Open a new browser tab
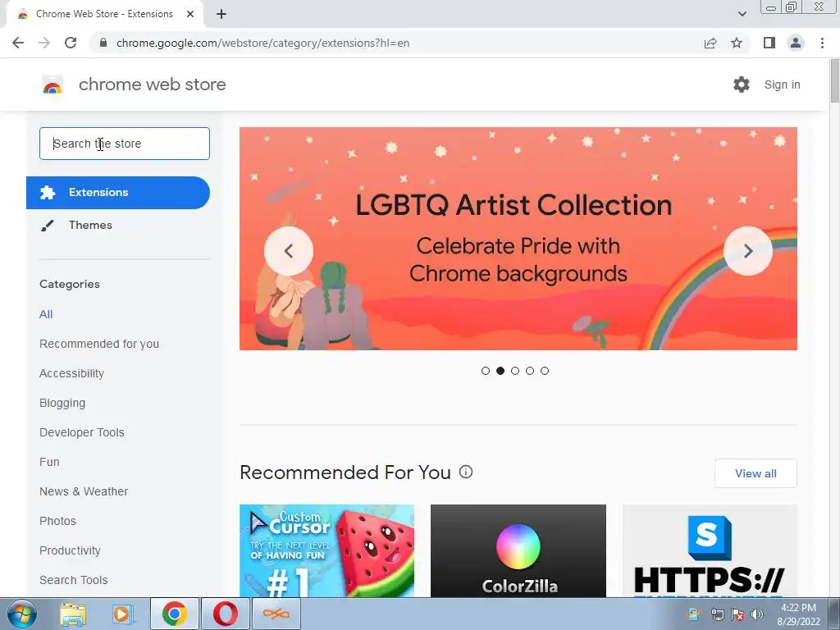 pos(221,14)
